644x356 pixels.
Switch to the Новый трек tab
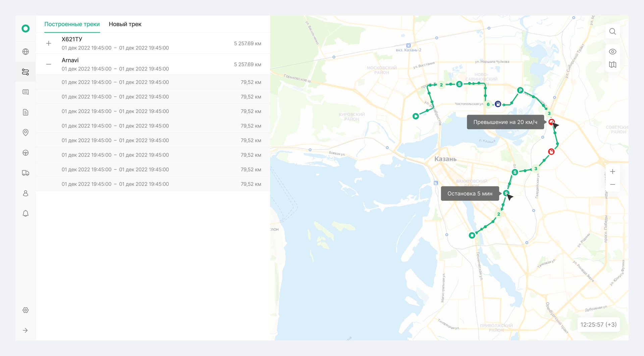click(x=125, y=24)
